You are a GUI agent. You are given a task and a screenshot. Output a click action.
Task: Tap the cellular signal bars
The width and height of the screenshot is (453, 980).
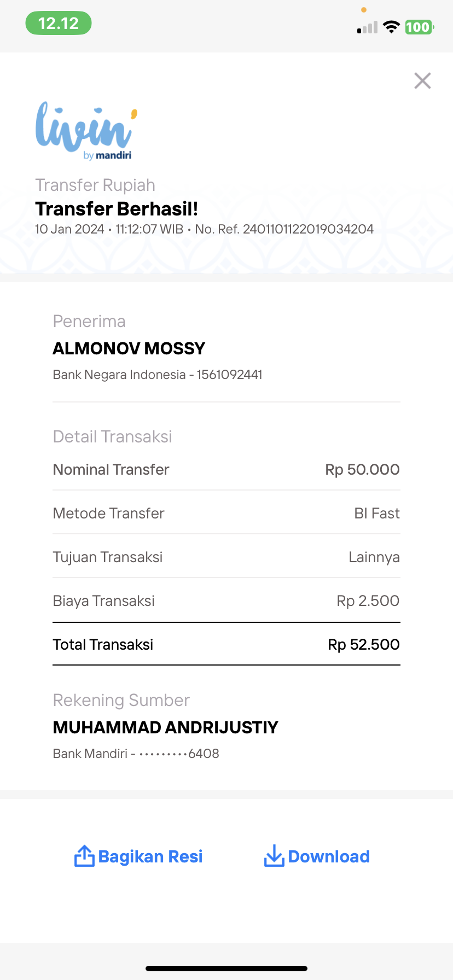[x=367, y=27]
